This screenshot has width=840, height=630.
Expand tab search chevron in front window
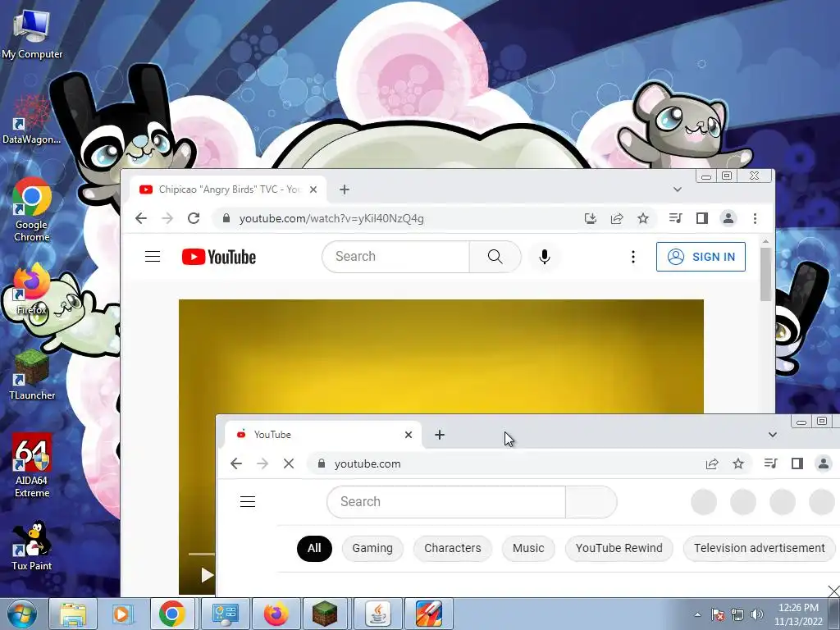click(772, 435)
